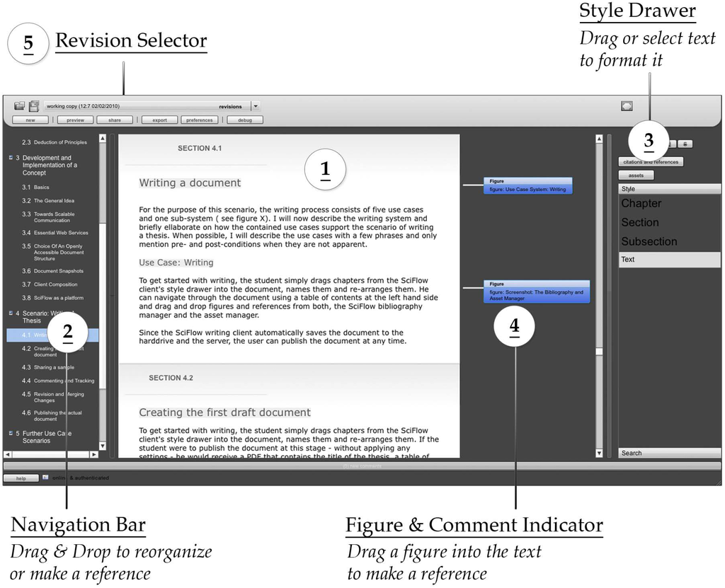Click the fullscreen icon at top right

[x=627, y=106]
